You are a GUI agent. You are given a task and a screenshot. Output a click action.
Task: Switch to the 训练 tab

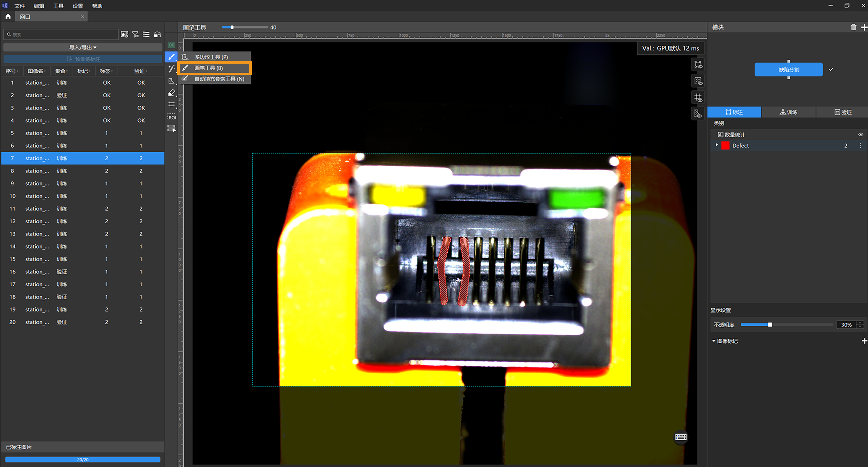(788, 112)
